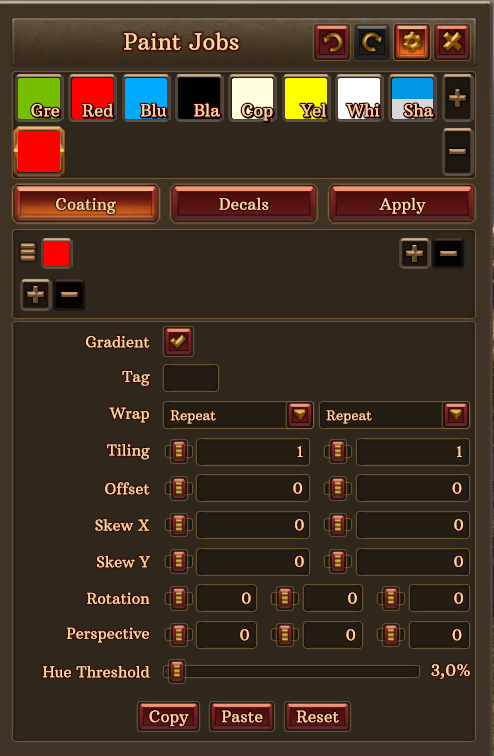The width and height of the screenshot is (494, 756).
Task: Click the redo arrow icon
Action: (x=372, y=42)
